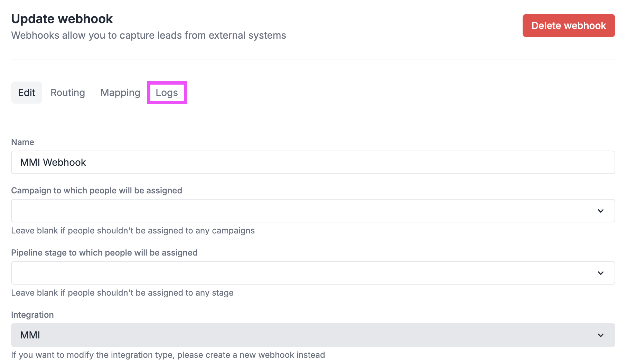Click the Delete webhook button
The width and height of the screenshot is (627, 364).
569,25
